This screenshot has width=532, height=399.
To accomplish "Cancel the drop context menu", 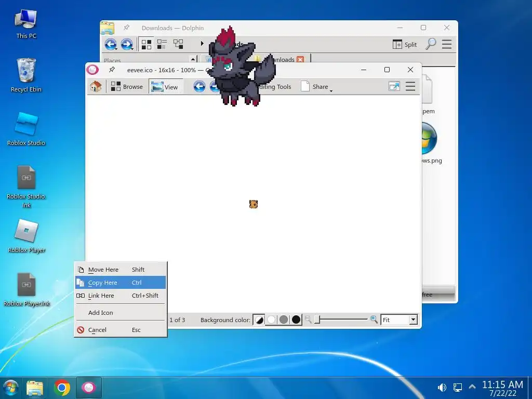I will coord(121,330).
